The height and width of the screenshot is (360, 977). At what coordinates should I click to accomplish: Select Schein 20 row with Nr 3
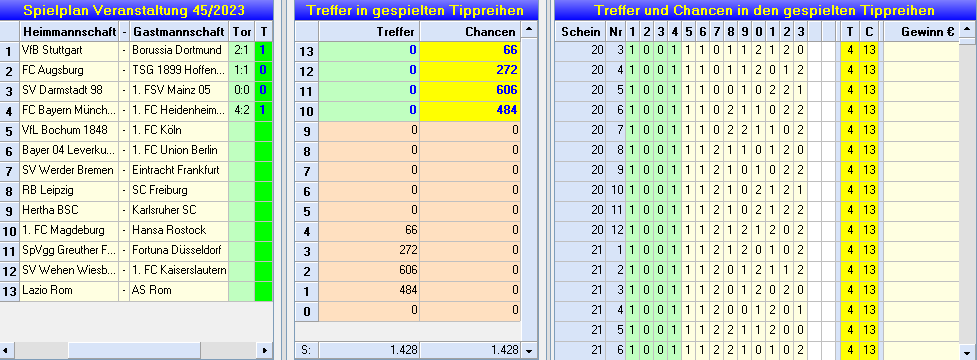[757, 50]
